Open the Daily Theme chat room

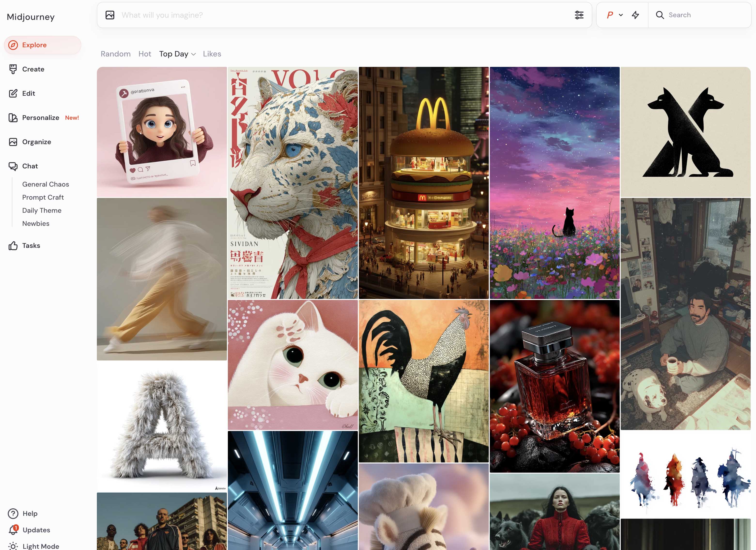point(42,211)
